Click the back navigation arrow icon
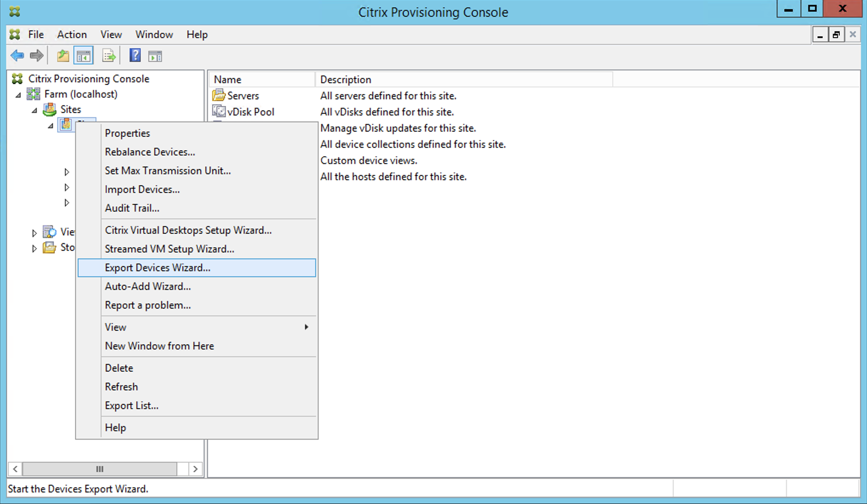The width and height of the screenshot is (867, 504). tap(16, 56)
